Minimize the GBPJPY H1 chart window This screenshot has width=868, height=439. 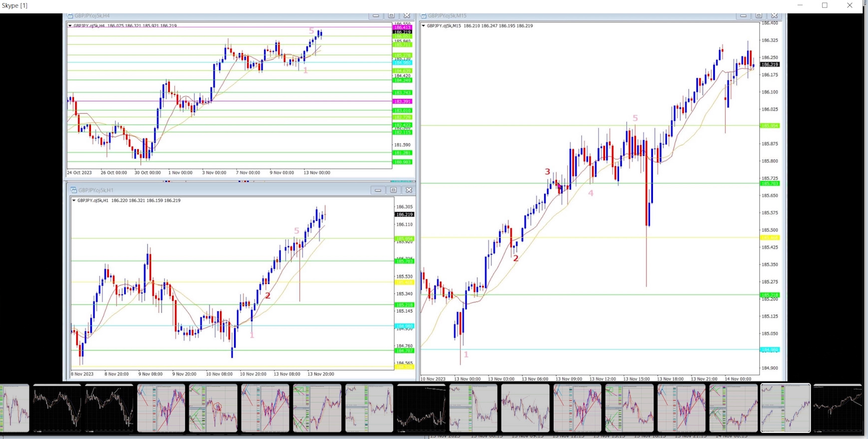click(378, 190)
